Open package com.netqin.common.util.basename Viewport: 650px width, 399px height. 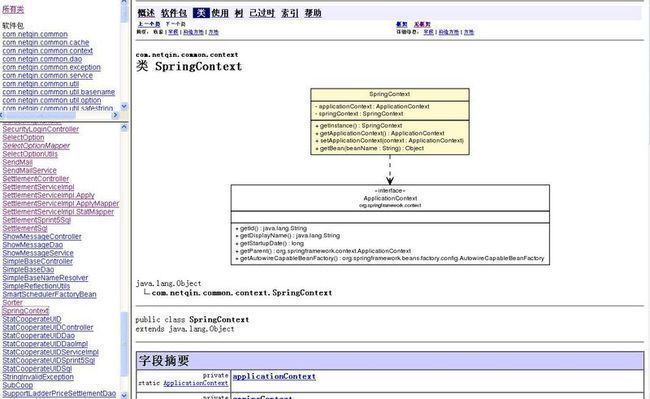[58, 92]
